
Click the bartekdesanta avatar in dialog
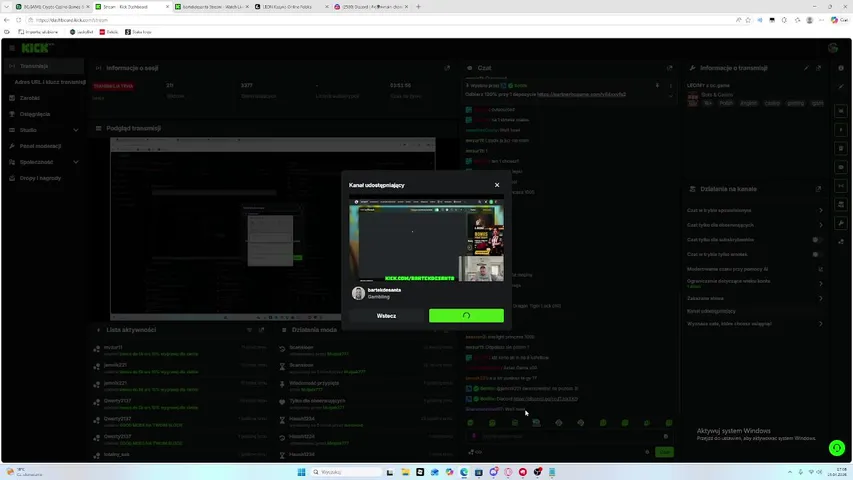click(358, 293)
